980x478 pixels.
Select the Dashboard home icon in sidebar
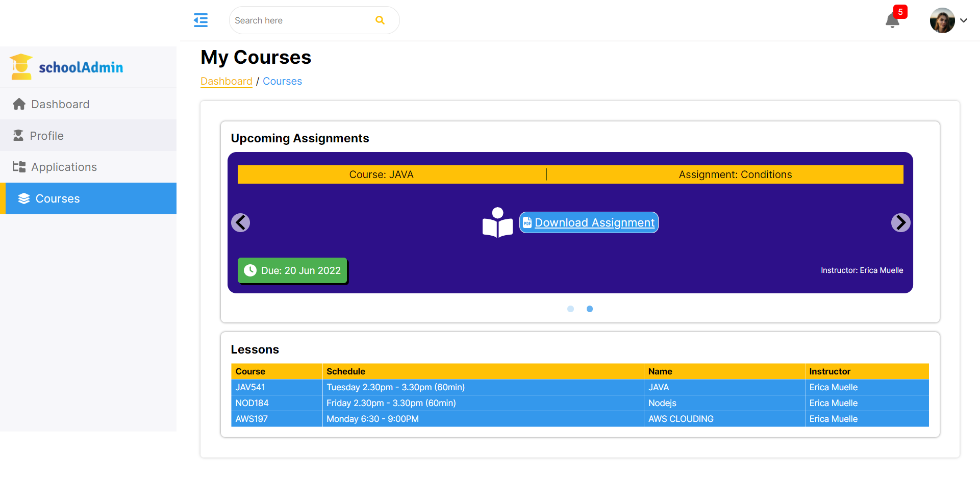19,104
